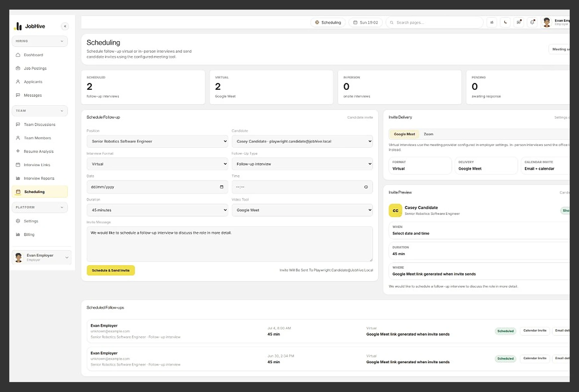Viewport: 579px width, 392px height.
Task: Open the Video Tool dropdown
Action: point(302,210)
